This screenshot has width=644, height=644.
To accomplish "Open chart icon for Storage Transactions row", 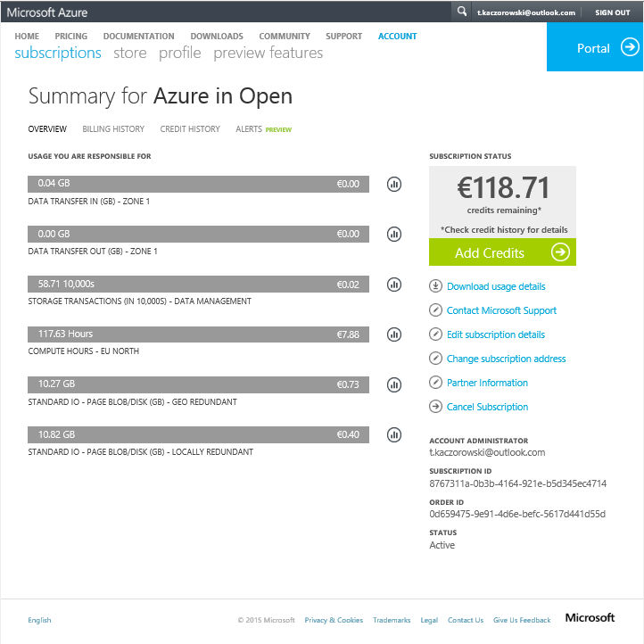I will point(394,285).
